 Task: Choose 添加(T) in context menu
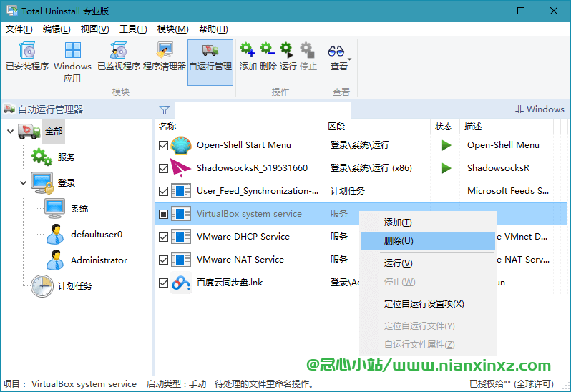click(428, 222)
